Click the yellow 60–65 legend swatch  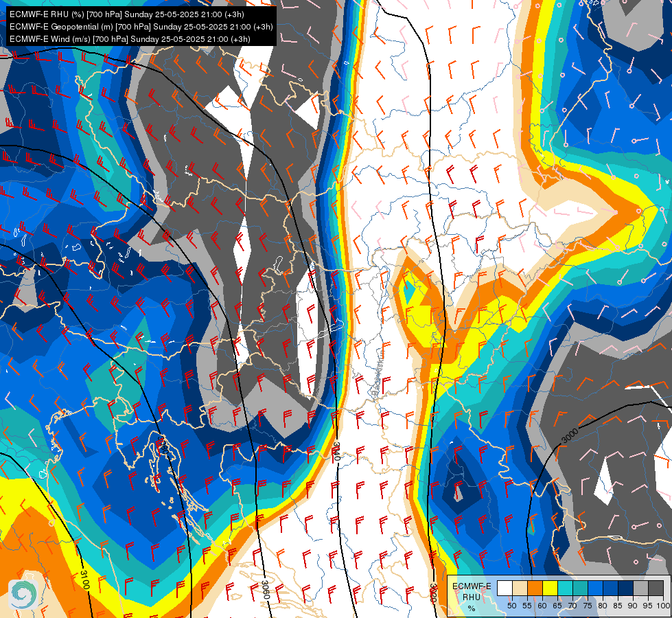click(550, 588)
